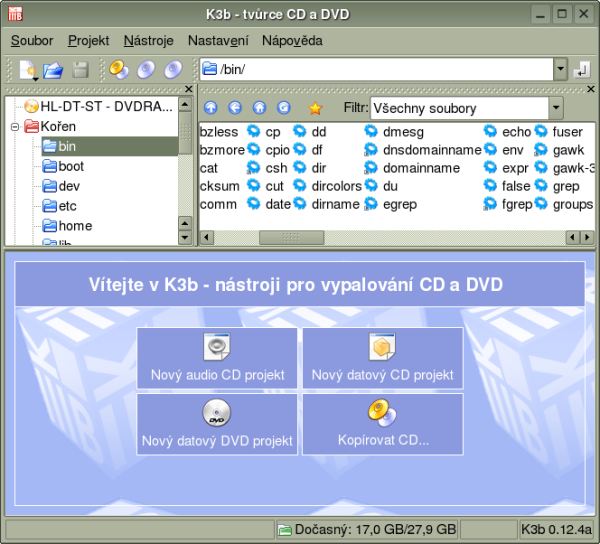The image size is (600, 544).
Task: Select the grep file icon
Action: click(x=541, y=186)
